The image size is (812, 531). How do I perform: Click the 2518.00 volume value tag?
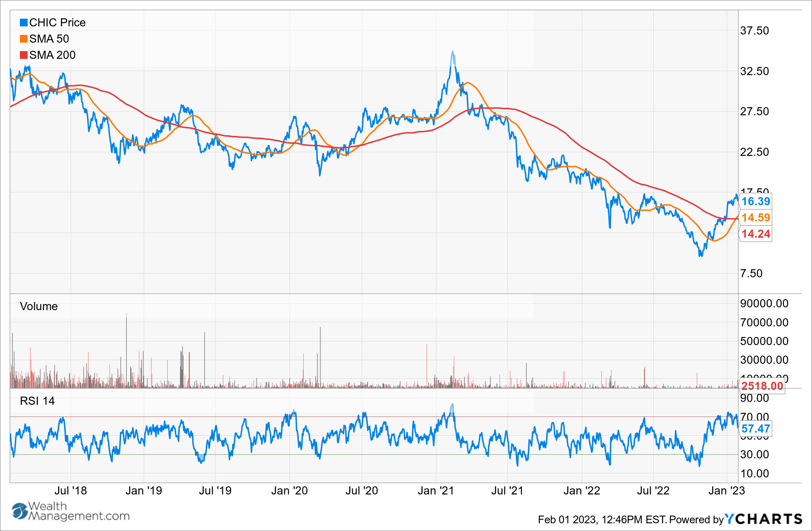tap(762, 386)
